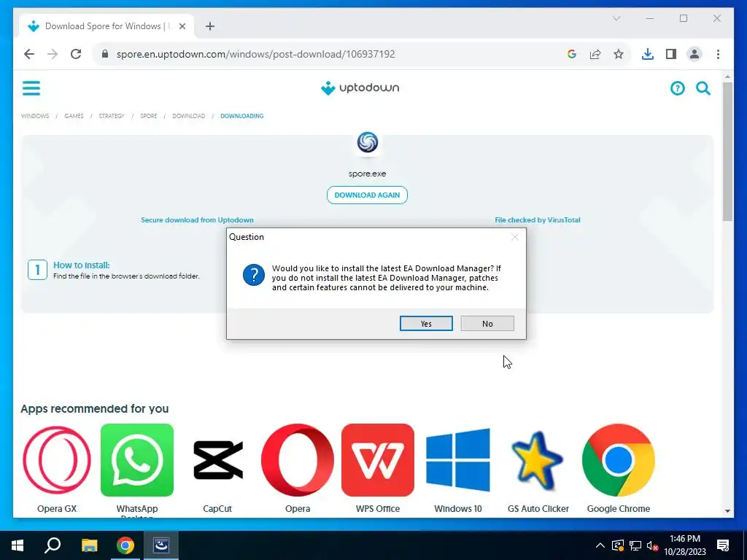Click the Chrome taskbar icon
This screenshot has width=747, height=560.
point(125,545)
